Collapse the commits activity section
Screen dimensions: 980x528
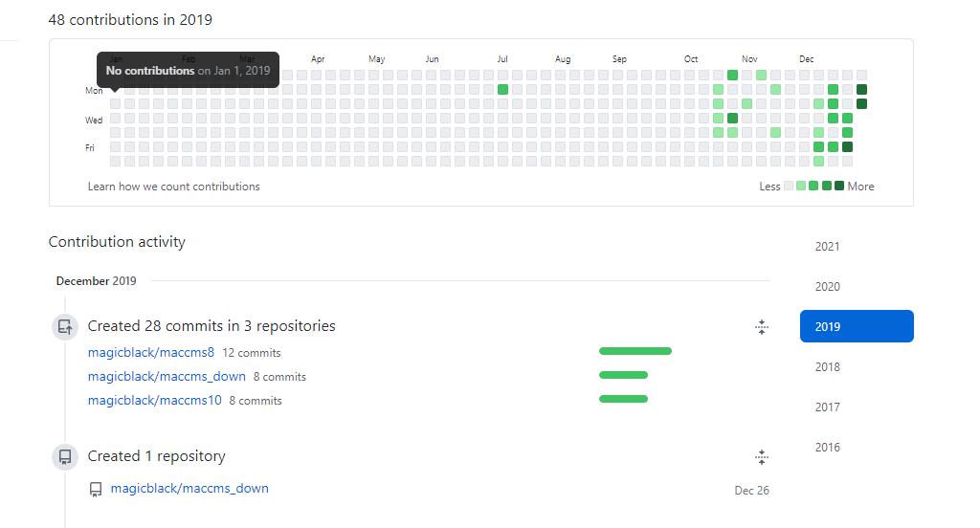click(x=761, y=327)
